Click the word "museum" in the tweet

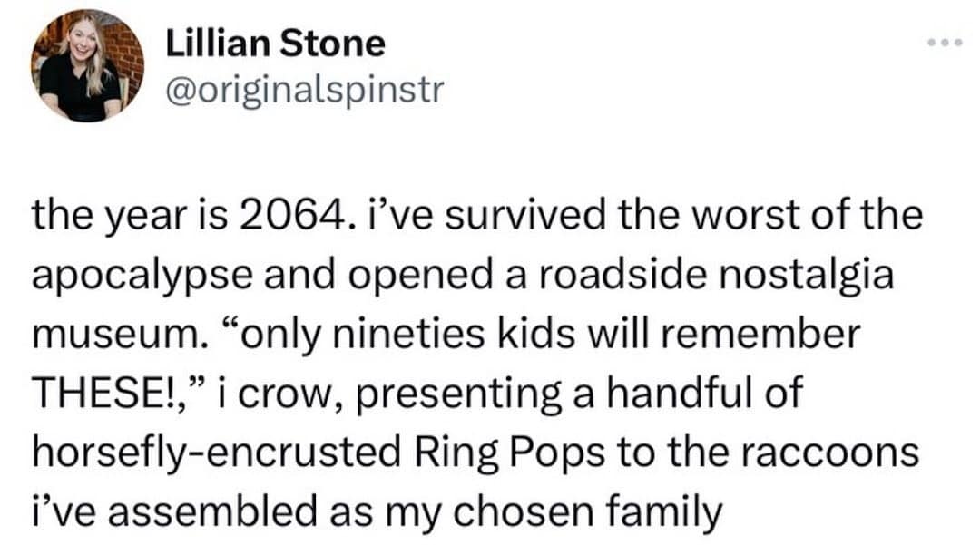(x=113, y=335)
